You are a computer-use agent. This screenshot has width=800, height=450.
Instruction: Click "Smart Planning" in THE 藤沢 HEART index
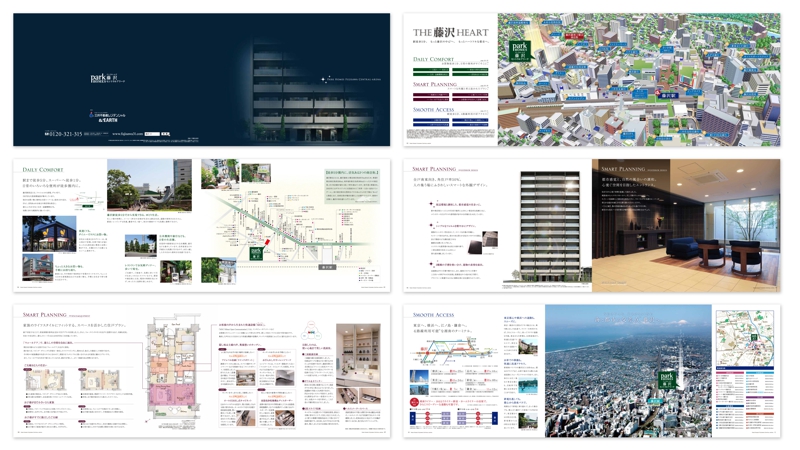[x=435, y=84]
